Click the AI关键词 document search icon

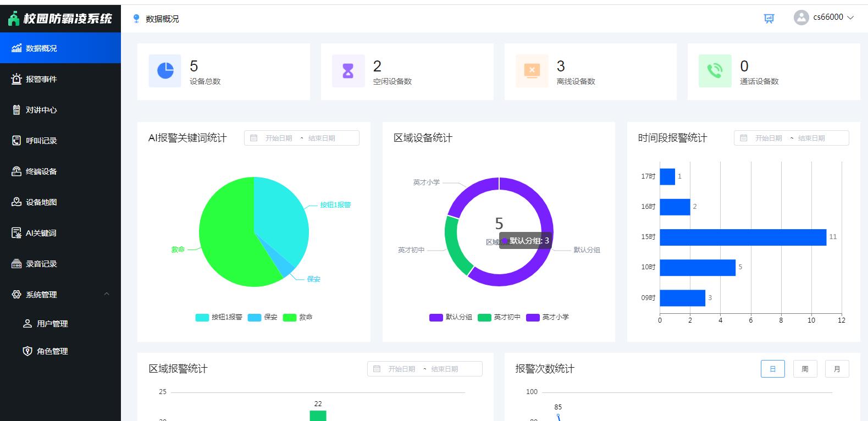(x=16, y=233)
